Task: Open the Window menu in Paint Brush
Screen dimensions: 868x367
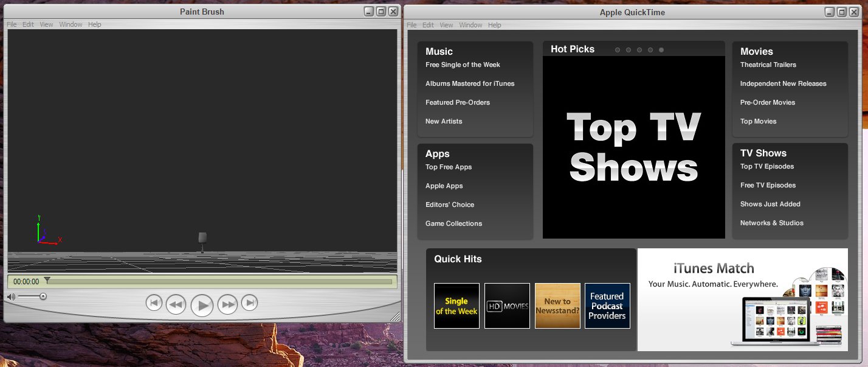Action: click(71, 24)
